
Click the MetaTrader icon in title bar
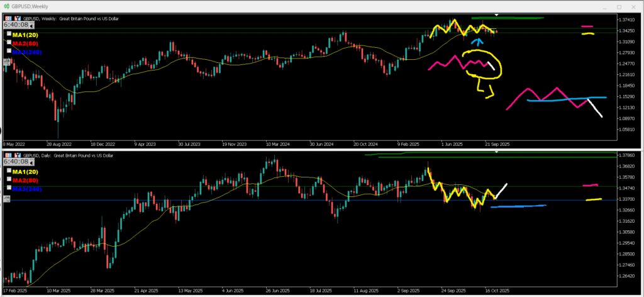6,6
